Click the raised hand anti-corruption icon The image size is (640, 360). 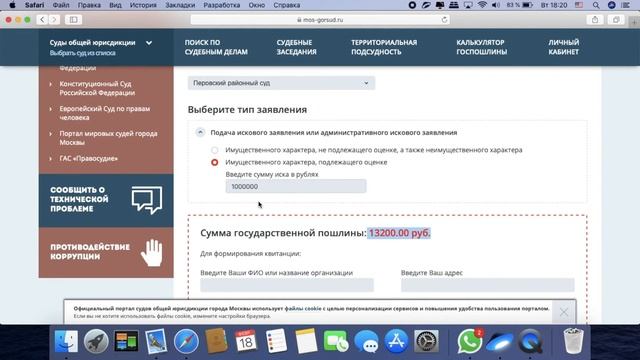click(152, 252)
